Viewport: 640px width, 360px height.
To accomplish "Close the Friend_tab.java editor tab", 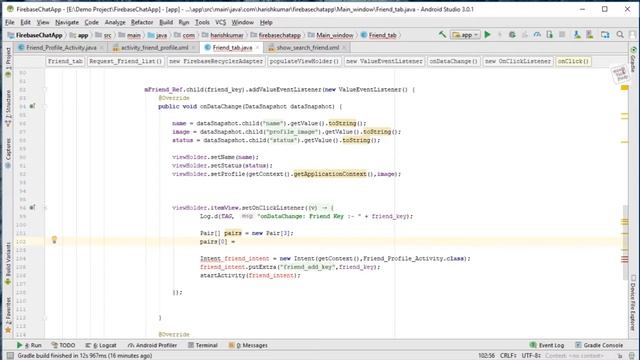I will [258, 48].
